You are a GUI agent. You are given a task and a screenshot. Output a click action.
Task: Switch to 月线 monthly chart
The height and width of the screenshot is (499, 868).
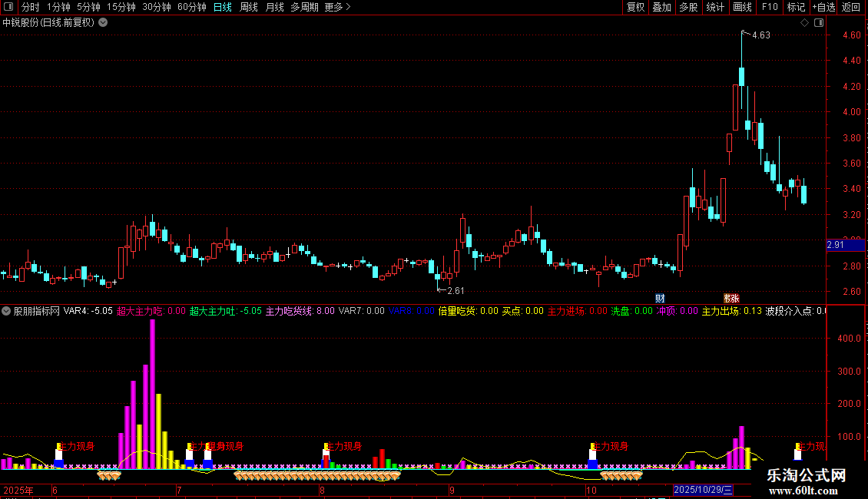pos(274,7)
